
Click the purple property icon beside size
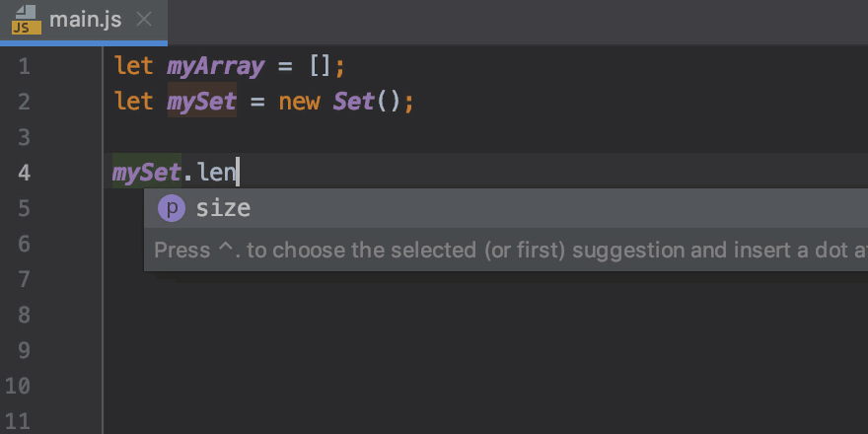(172, 208)
